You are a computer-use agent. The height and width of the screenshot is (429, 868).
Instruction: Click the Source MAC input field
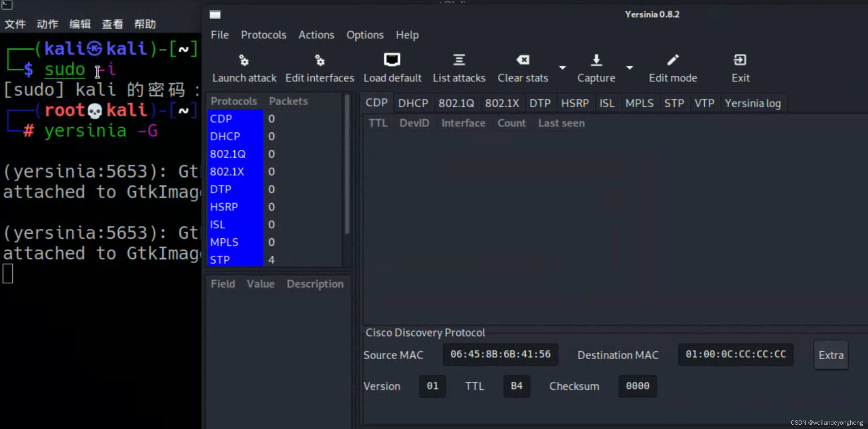pyautogui.click(x=500, y=354)
